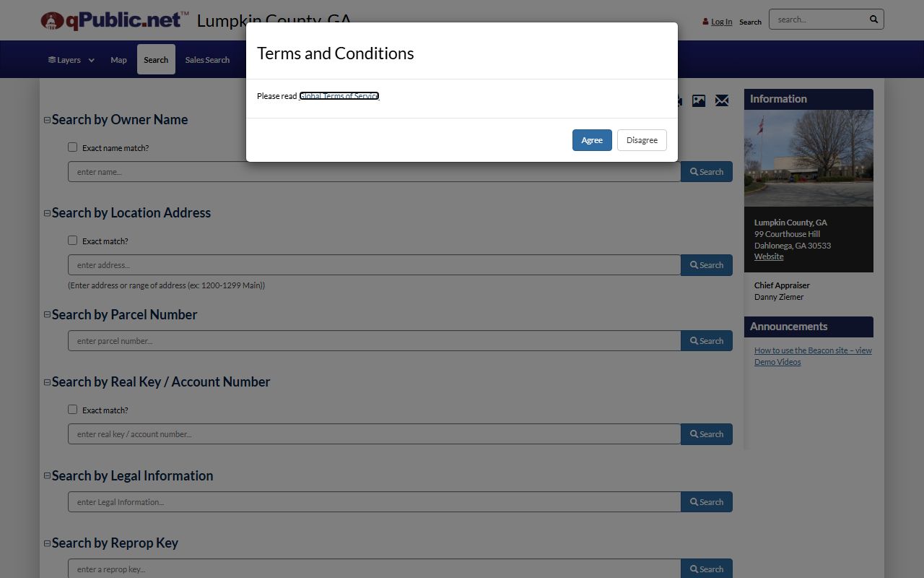
Task: Tick Exact match under Real Key search
Action: (x=72, y=410)
